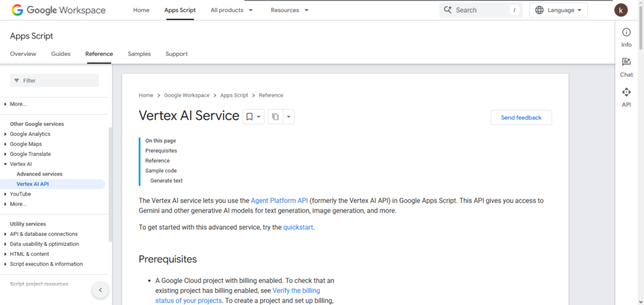
Task: Expand Script execution & information
Action: tap(5, 264)
